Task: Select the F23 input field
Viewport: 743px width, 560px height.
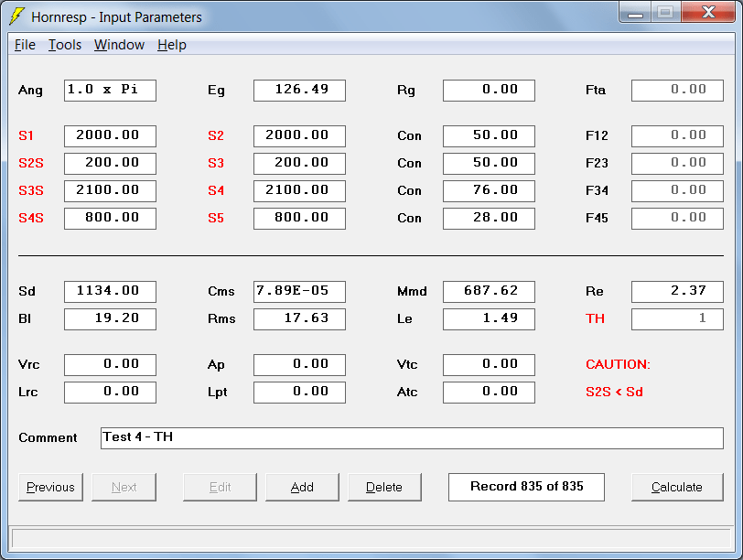Action: (678, 164)
